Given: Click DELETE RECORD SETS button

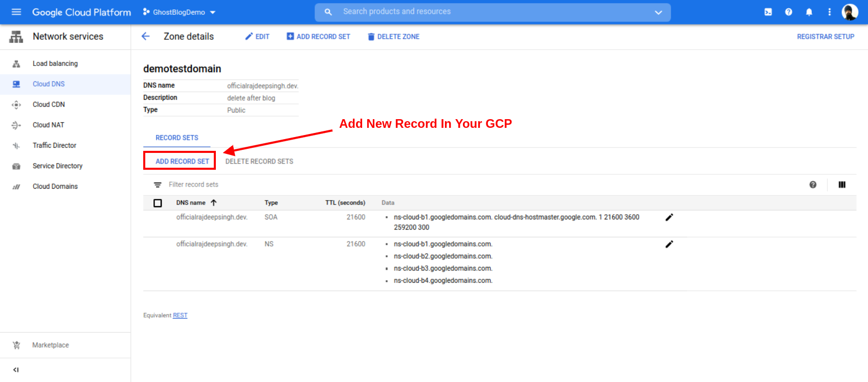Looking at the screenshot, I should point(259,161).
